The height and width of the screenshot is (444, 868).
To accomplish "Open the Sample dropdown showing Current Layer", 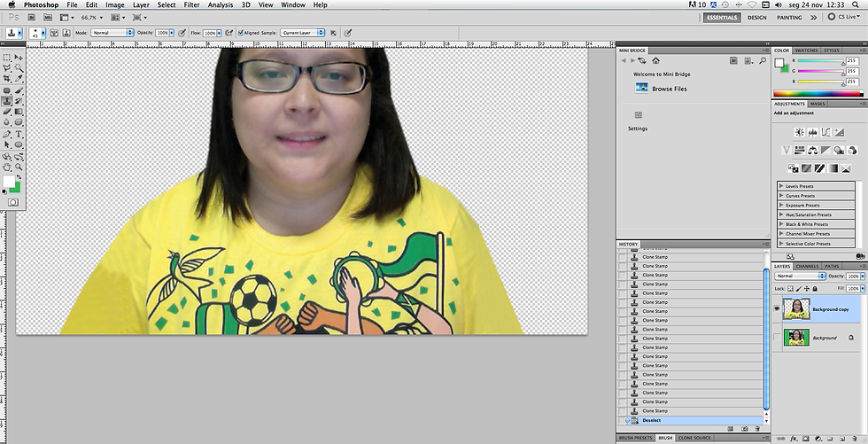I will point(302,33).
